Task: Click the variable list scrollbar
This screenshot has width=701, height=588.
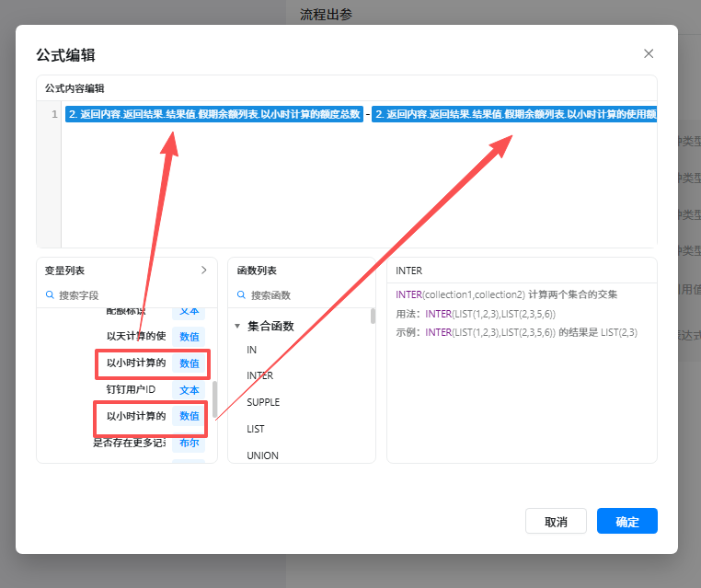Action: coord(215,398)
